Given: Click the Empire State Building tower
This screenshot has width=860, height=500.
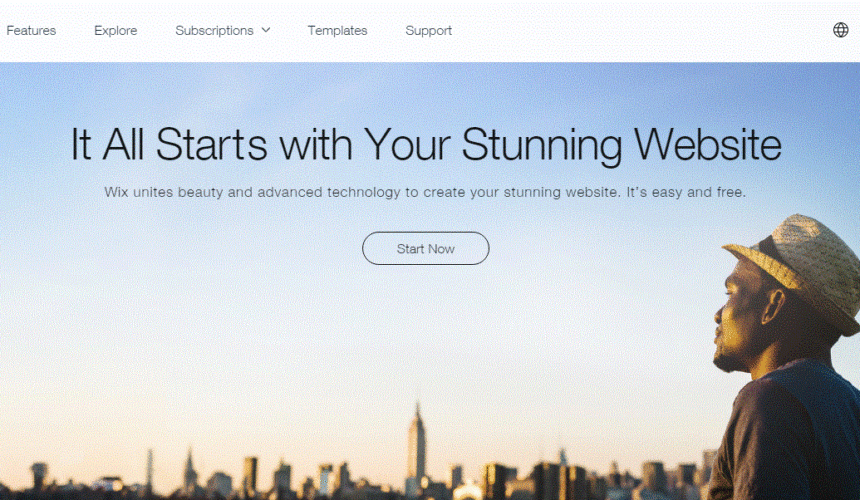Looking at the screenshot, I should point(416,444).
